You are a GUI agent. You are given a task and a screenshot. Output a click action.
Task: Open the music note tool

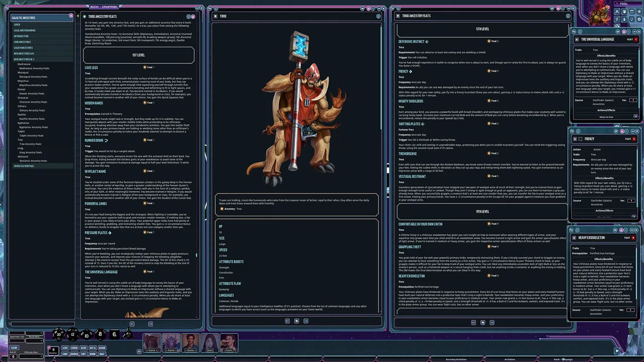pyautogui.click(x=632, y=19)
